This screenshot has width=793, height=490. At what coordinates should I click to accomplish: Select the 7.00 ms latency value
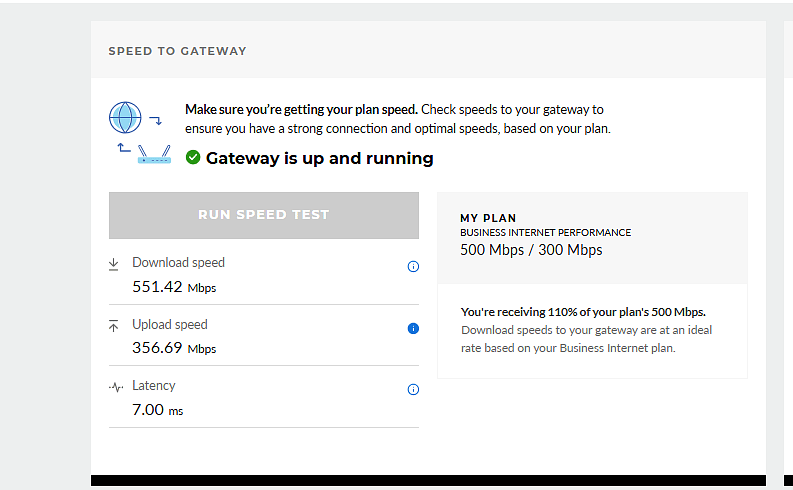pos(157,410)
